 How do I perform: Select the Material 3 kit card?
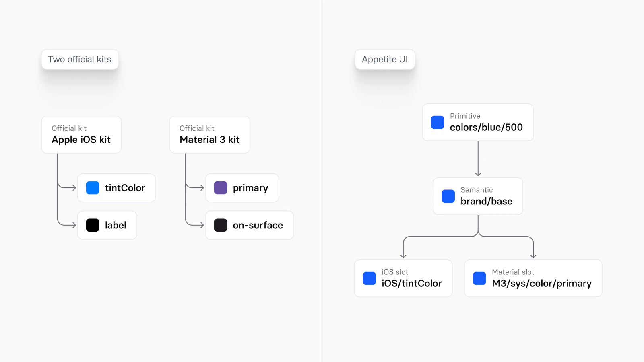tap(210, 135)
